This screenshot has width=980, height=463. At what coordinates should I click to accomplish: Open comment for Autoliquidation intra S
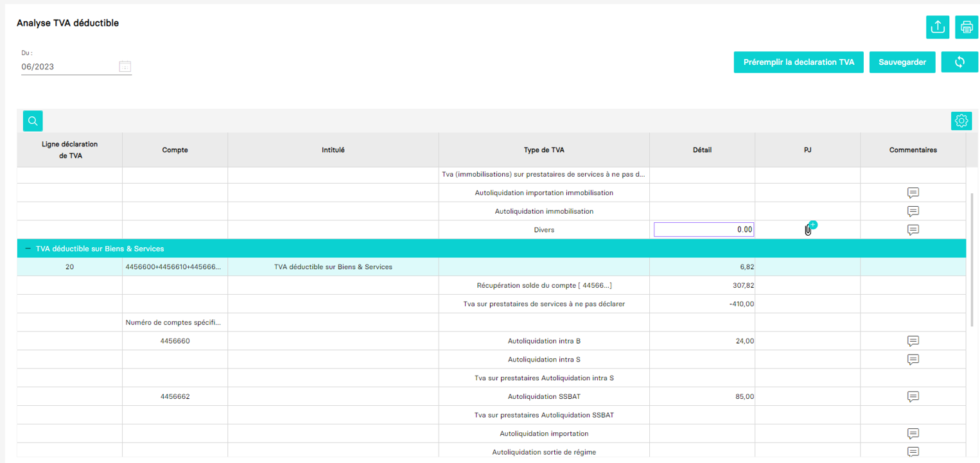point(913,360)
